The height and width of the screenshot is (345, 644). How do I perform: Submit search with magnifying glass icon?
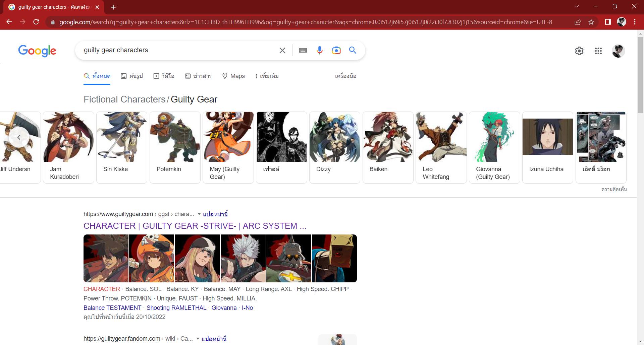(353, 50)
